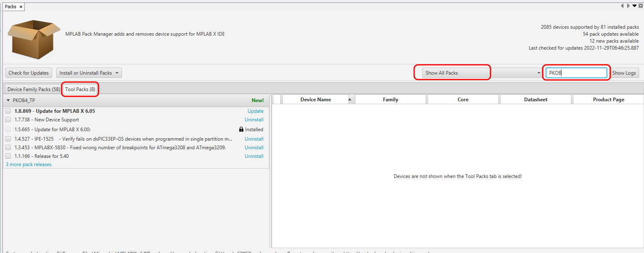Click Show Logs button

[624, 73]
